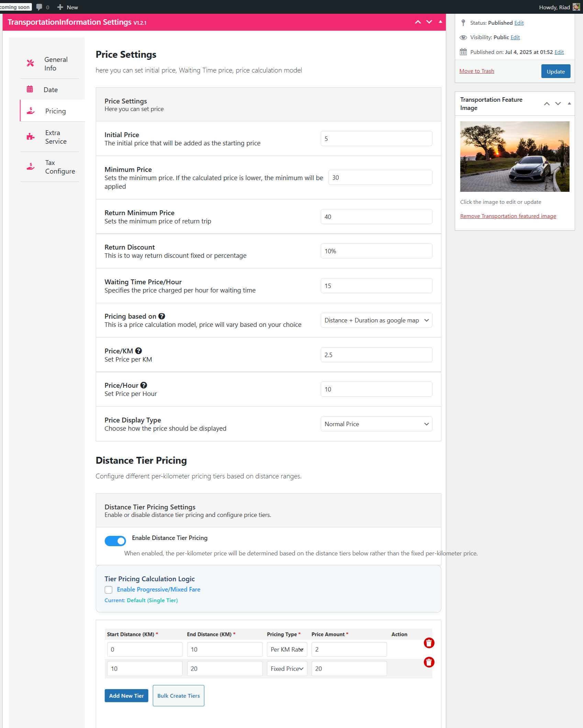Click second tier Start Distance field
Image resolution: width=583 pixels, height=728 pixels.
coord(145,669)
